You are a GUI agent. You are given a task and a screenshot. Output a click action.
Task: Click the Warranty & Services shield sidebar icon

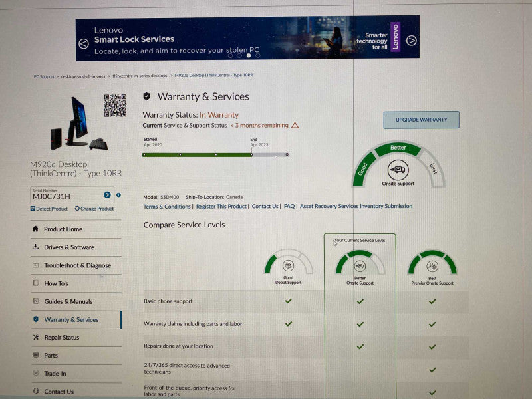[x=36, y=319]
